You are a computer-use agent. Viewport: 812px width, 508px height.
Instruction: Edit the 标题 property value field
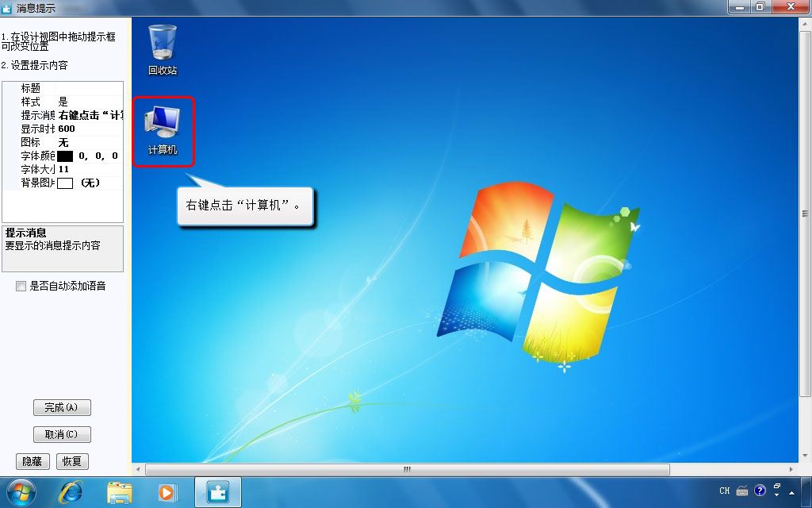(90, 88)
